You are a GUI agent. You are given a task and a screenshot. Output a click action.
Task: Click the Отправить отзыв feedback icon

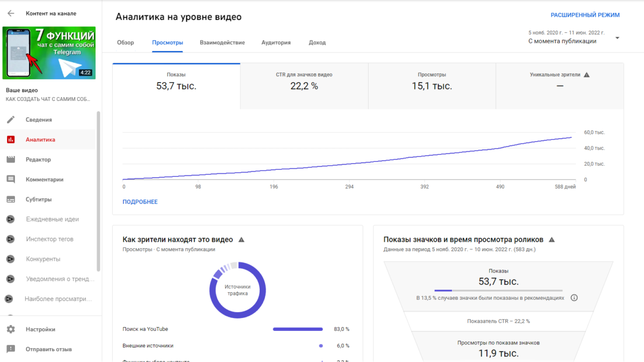click(x=11, y=349)
